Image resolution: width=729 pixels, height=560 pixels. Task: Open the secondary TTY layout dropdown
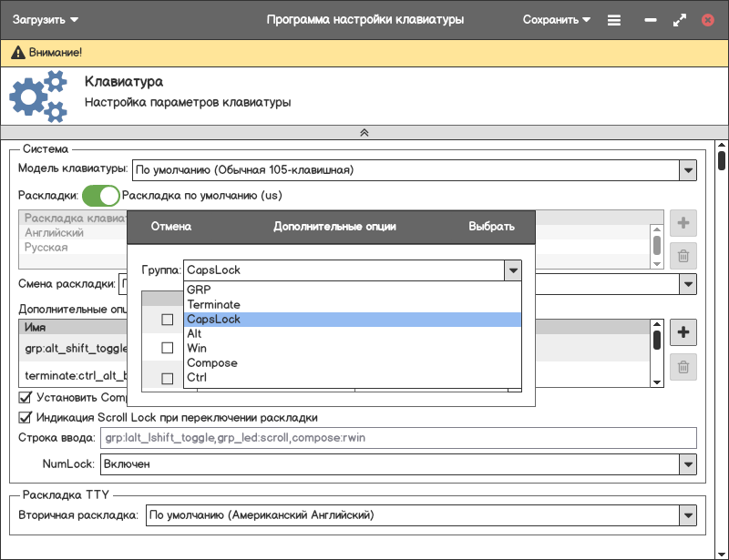click(688, 515)
